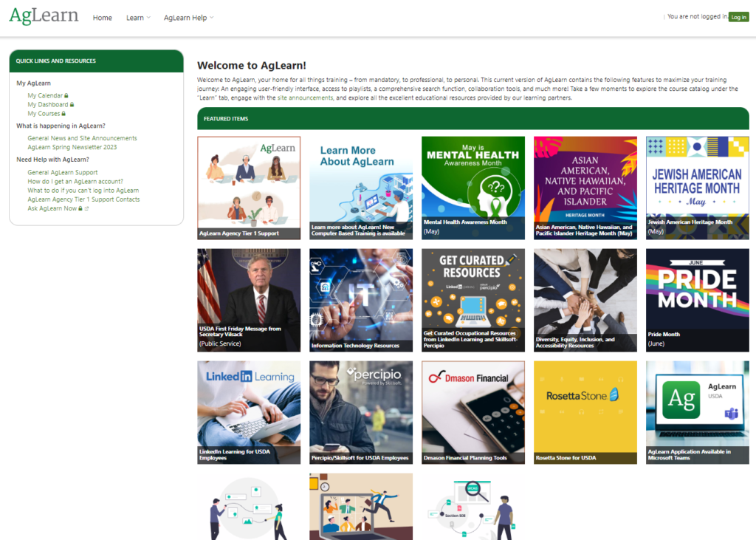Open the tile showing a video meeting illustration

coord(361,507)
